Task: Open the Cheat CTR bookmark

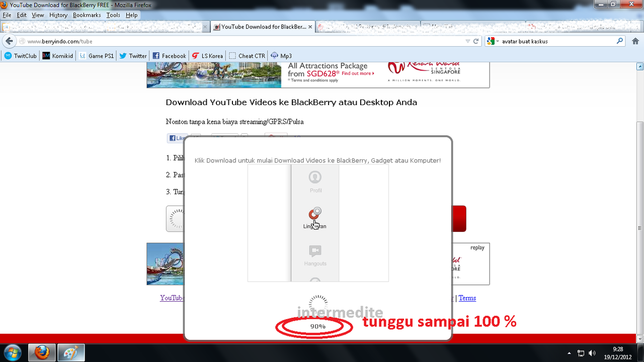Action: click(247, 56)
